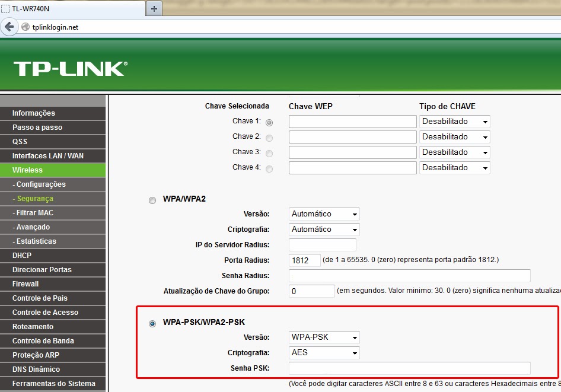561x392 pixels.
Task: Click the 'Chave WEP' column heading
Action: (311, 107)
